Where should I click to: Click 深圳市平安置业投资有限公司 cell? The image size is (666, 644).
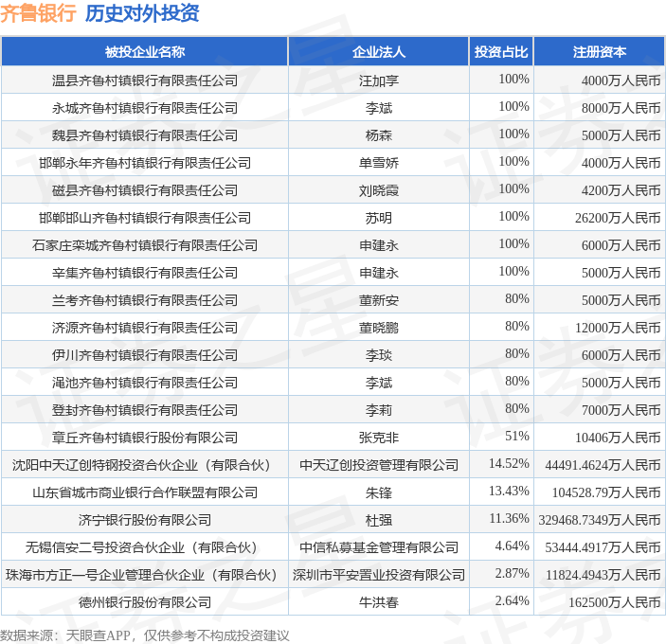378,574
